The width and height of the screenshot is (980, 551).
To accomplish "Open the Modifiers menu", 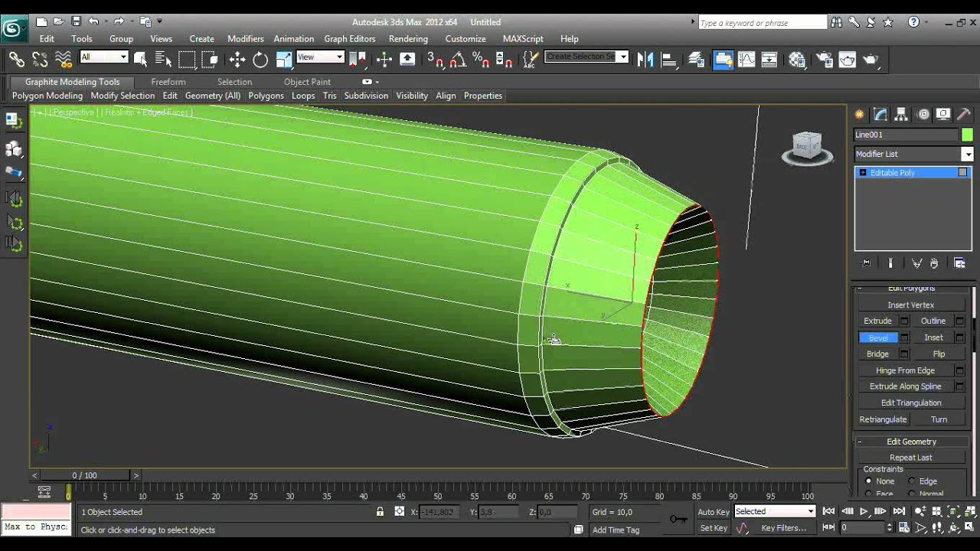I will point(245,38).
